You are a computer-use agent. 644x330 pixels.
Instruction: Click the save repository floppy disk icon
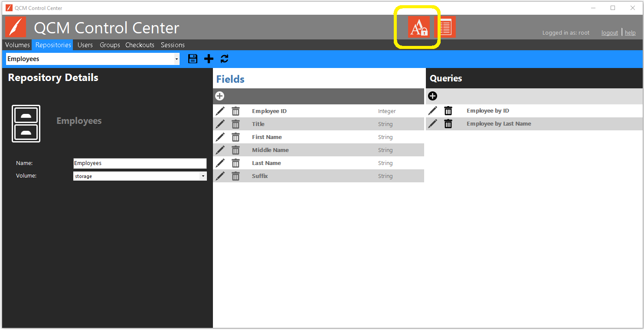[x=193, y=59]
